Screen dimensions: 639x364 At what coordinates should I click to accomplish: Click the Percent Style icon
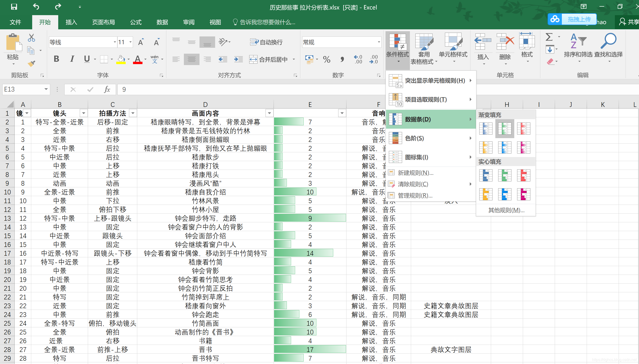click(326, 60)
